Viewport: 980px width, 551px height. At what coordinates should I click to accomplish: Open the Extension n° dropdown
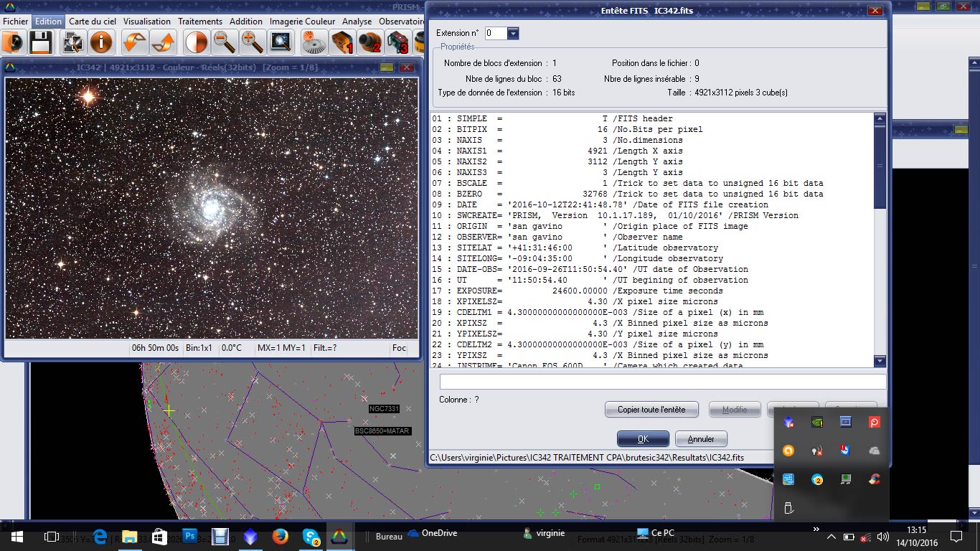(x=512, y=34)
